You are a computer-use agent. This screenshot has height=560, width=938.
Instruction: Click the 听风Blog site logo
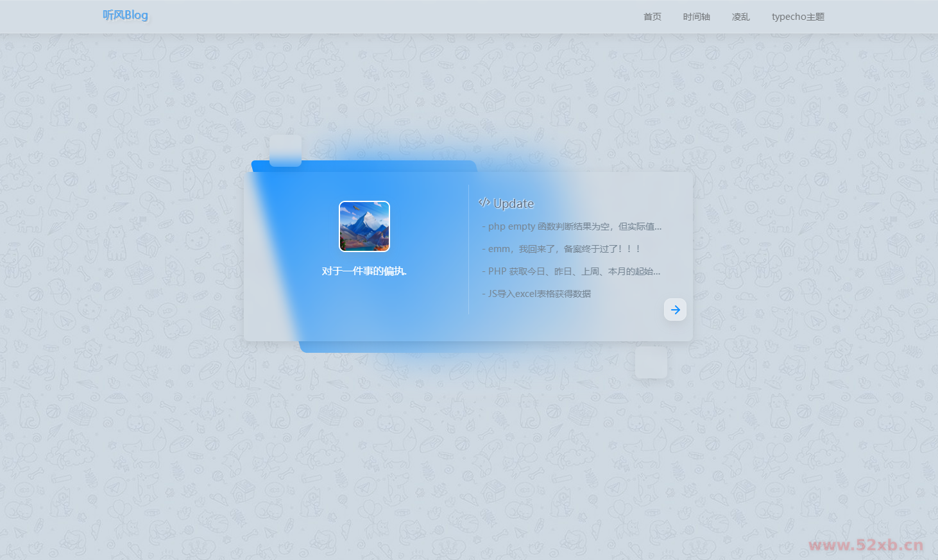point(125,15)
